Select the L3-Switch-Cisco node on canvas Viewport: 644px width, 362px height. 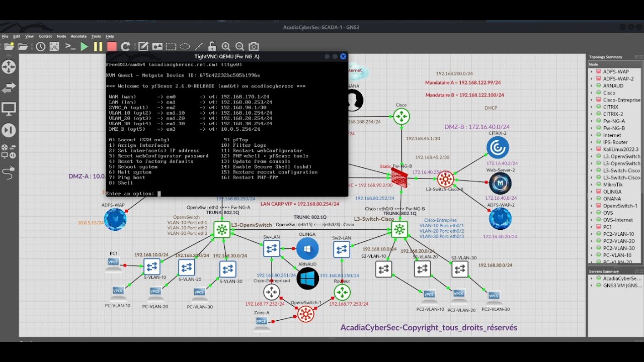click(x=399, y=230)
